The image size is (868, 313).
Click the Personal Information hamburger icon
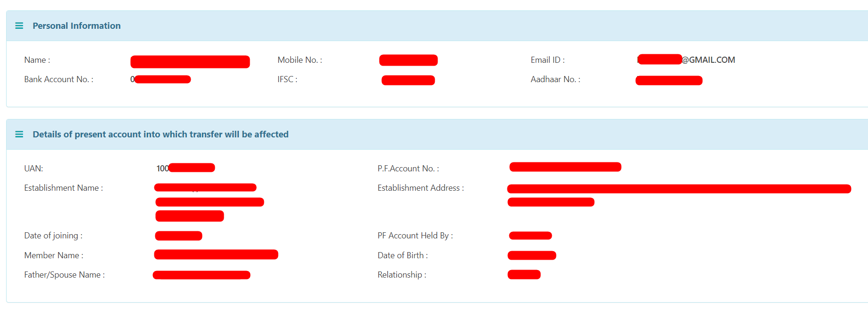pyautogui.click(x=19, y=26)
